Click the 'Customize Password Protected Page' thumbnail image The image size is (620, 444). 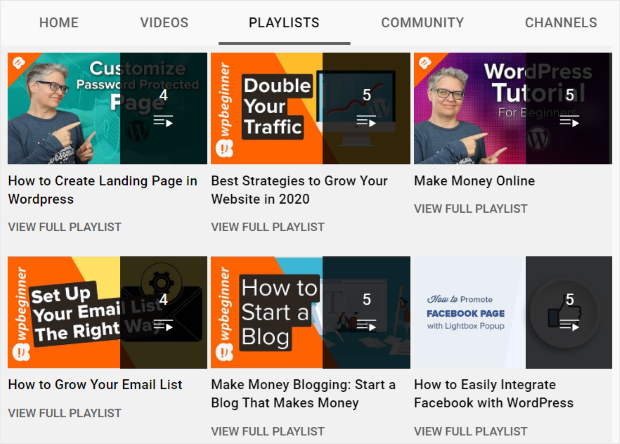[64, 108]
